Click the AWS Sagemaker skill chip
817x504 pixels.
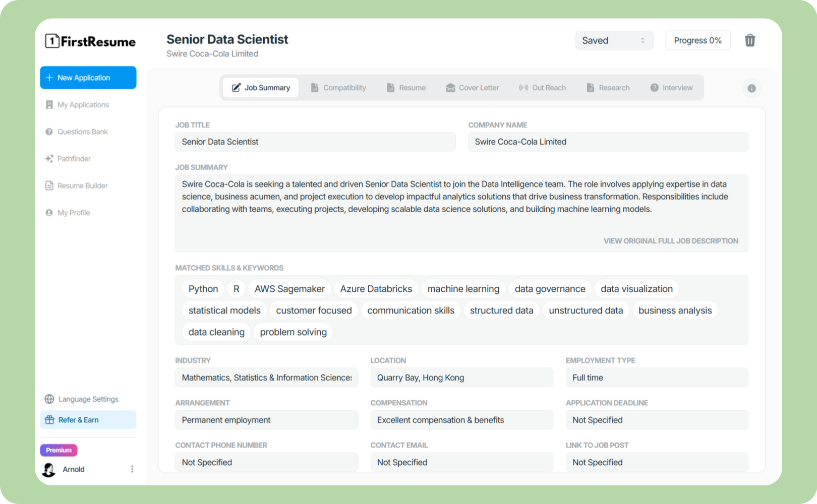289,289
